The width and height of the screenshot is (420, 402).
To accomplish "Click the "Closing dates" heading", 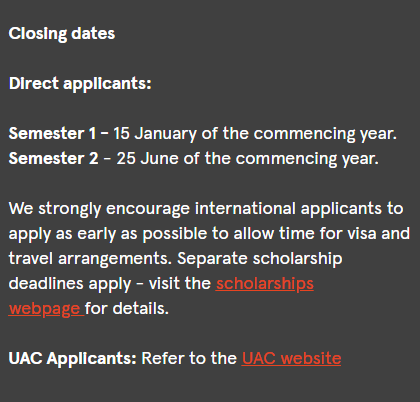I will click(62, 34).
